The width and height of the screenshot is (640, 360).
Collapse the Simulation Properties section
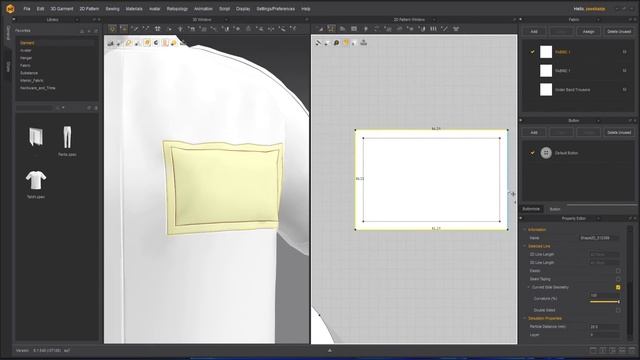(525, 318)
